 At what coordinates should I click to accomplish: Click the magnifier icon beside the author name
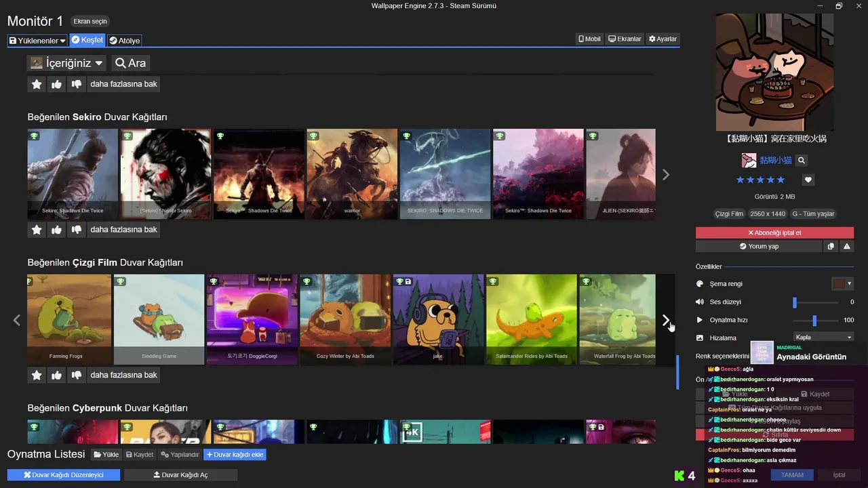(x=801, y=161)
